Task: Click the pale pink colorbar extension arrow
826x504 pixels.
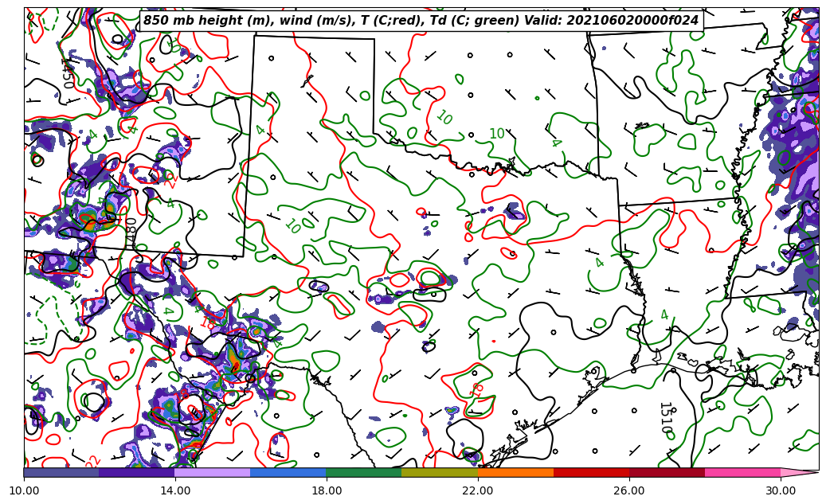Action: coord(799,472)
